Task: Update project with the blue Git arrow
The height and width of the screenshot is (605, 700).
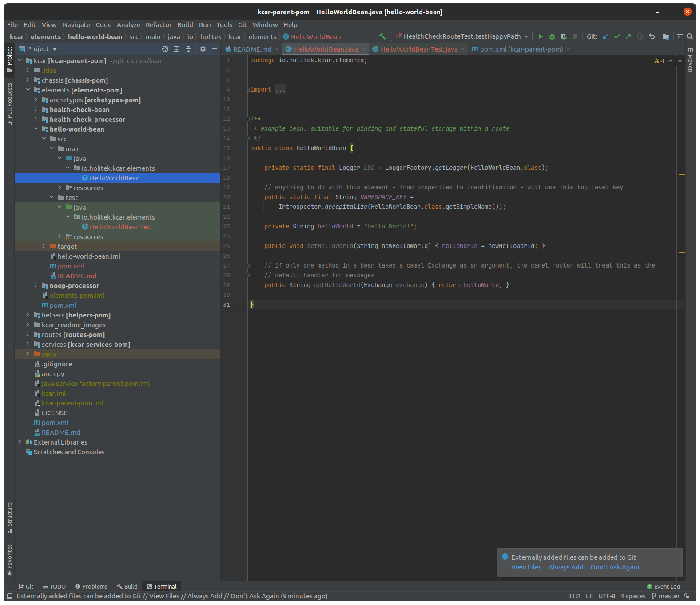Action: tap(605, 36)
